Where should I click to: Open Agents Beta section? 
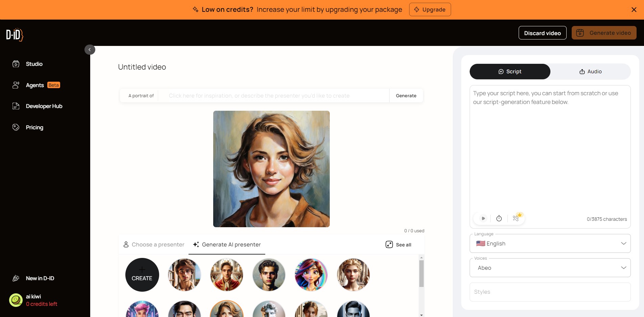(x=36, y=85)
